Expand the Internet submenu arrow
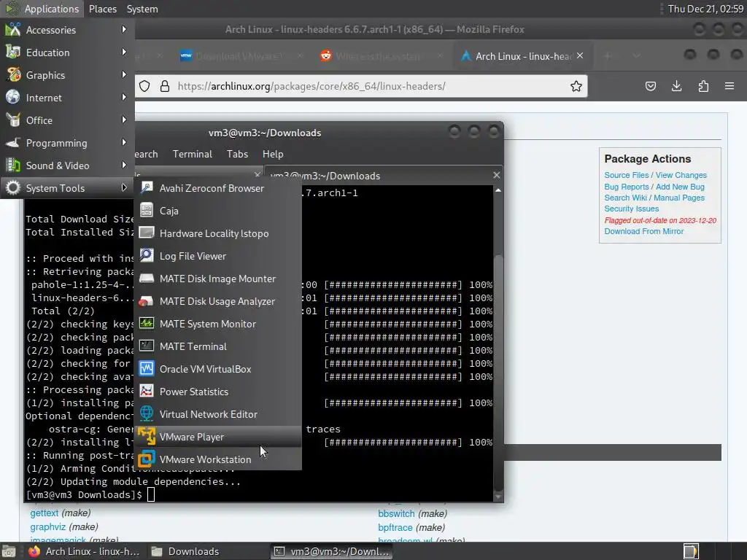747x560 pixels. pos(124,97)
